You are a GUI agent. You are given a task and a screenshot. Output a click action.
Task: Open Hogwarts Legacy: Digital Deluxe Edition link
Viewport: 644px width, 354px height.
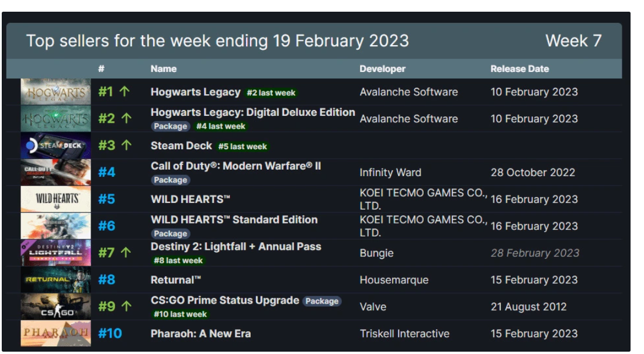coord(252,112)
